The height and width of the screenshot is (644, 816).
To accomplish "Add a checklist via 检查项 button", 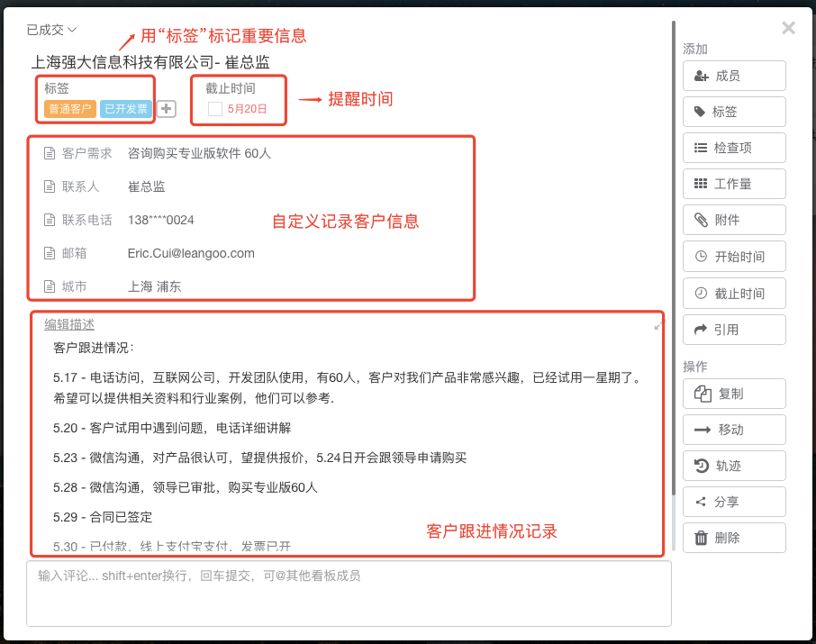I will tap(734, 148).
